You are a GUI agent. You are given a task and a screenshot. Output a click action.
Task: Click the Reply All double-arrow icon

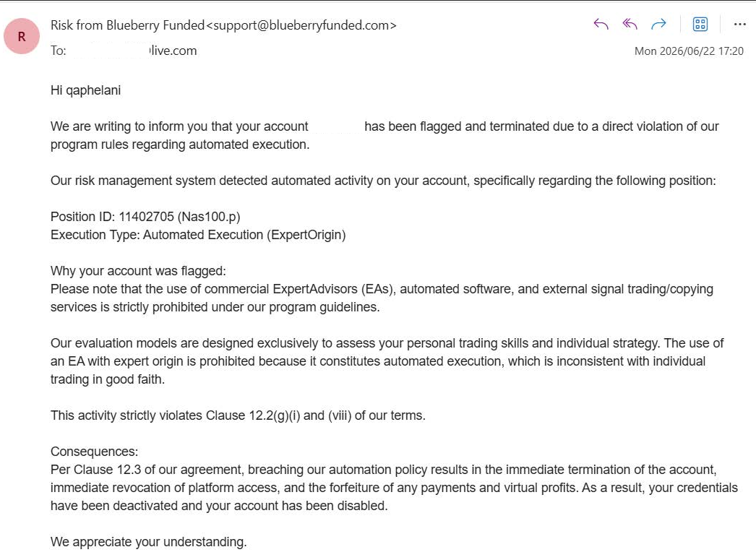click(x=630, y=24)
